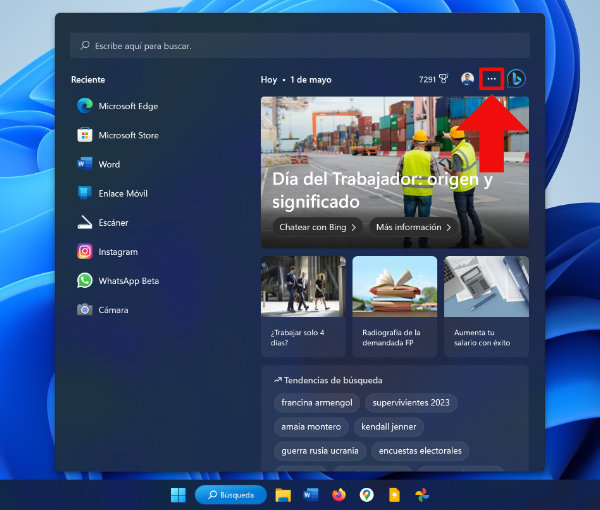Click the search field 'Escribe aquí para buscar'
600x510 pixels.
click(x=300, y=46)
